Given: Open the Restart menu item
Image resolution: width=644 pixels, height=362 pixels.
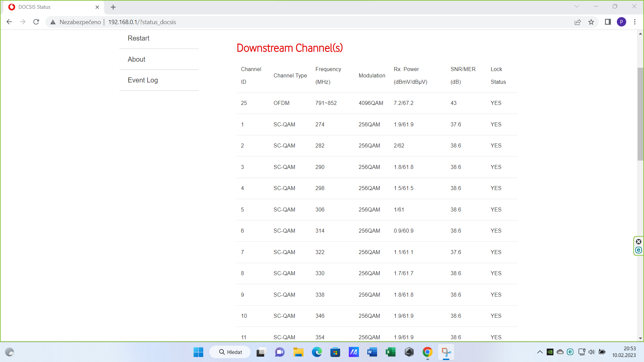Looking at the screenshot, I should pyautogui.click(x=139, y=38).
